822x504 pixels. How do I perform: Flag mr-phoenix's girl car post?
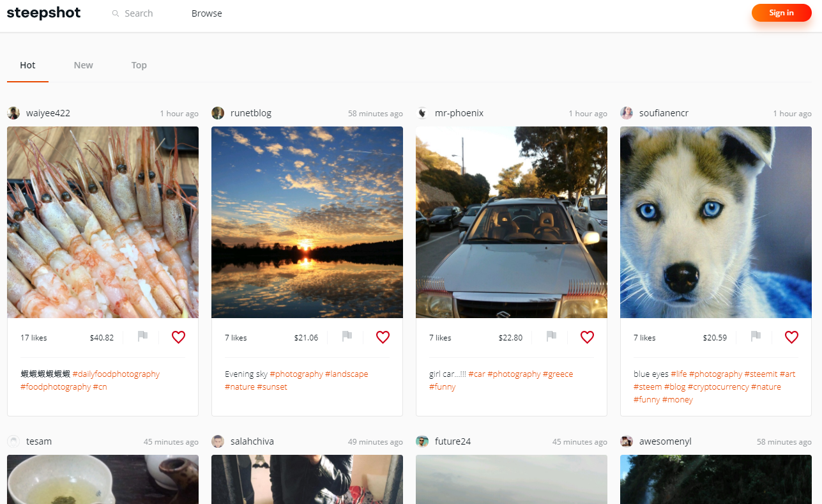click(551, 336)
